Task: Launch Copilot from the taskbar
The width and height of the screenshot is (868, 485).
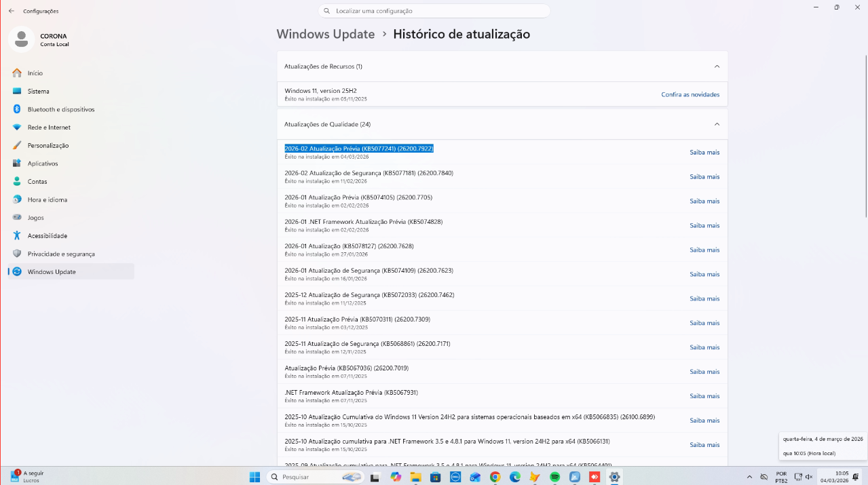Action: click(396, 477)
